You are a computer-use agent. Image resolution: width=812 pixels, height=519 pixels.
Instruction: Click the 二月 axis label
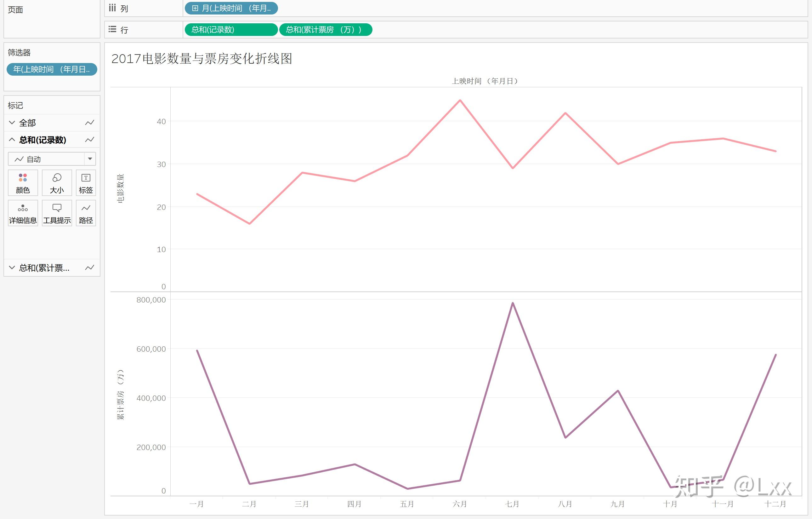[x=249, y=504]
